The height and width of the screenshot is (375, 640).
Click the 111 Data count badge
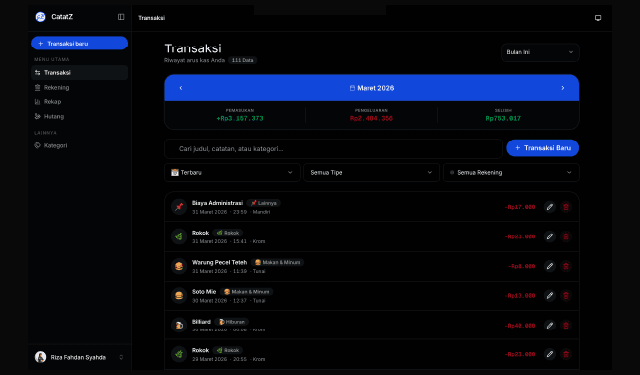pyautogui.click(x=242, y=60)
